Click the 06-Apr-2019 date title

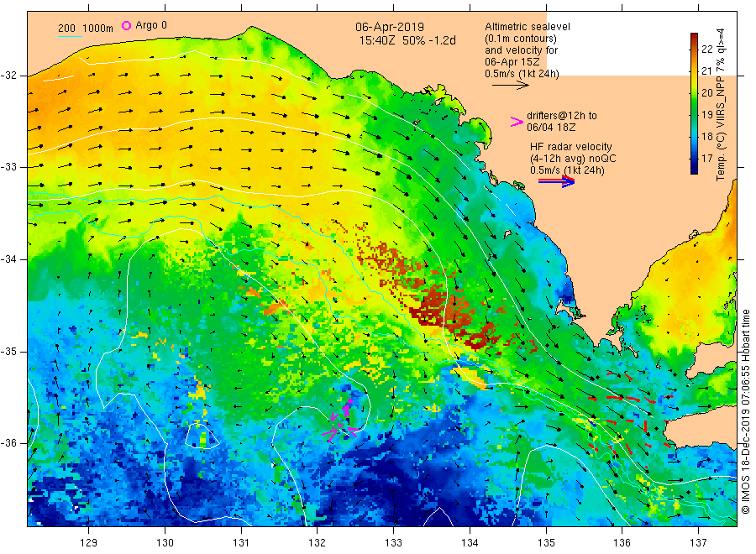pos(390,28)
